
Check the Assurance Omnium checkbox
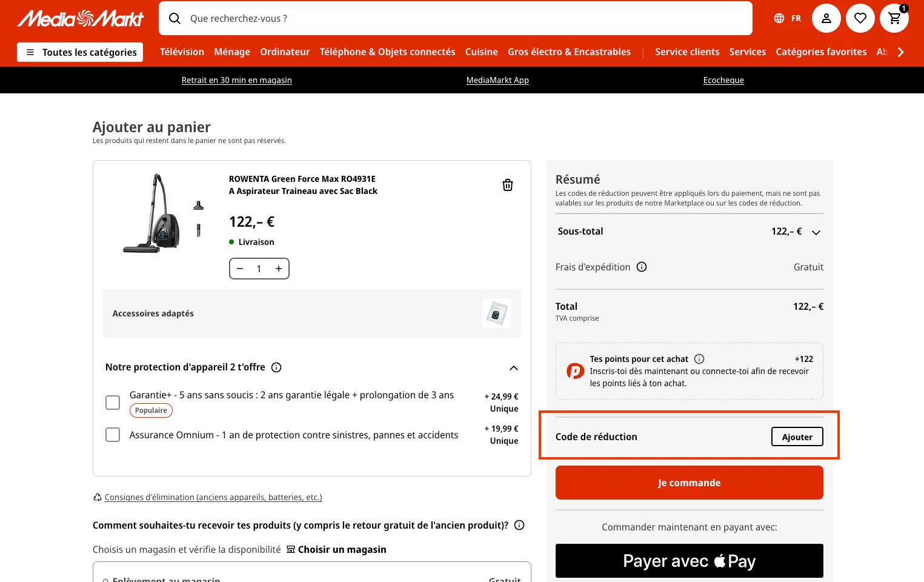113,435
